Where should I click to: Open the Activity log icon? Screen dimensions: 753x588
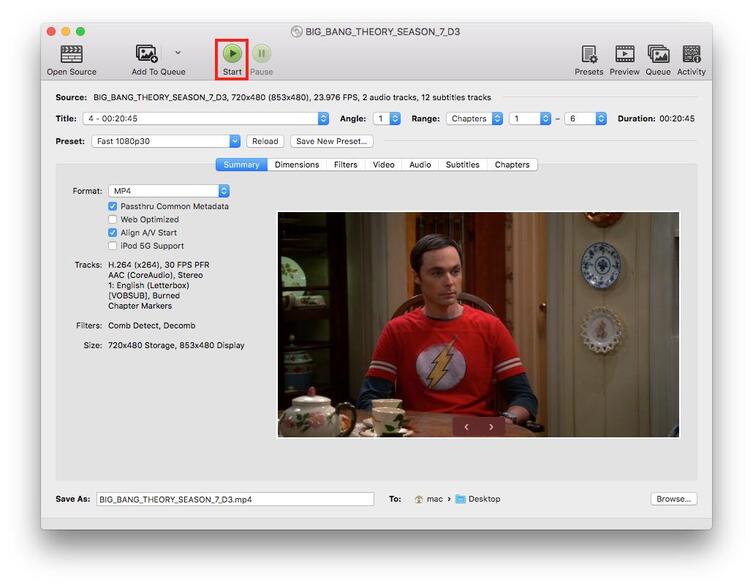pyautogui.click(x=691, y=54)
